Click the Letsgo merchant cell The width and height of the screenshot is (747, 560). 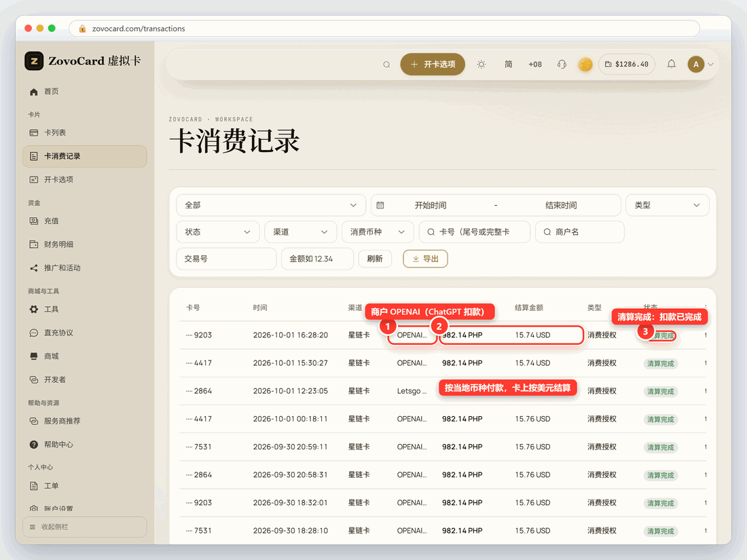click(x=412, y=391)
